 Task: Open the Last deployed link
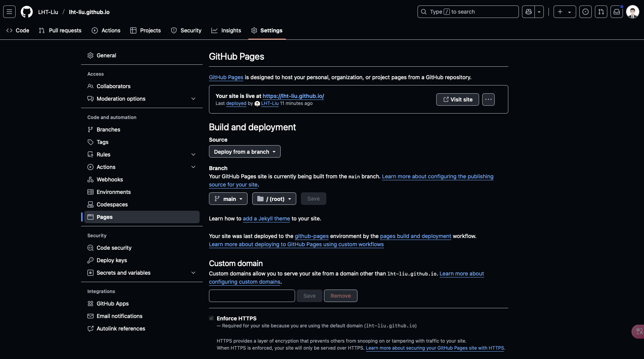click(x=236, y=103)
